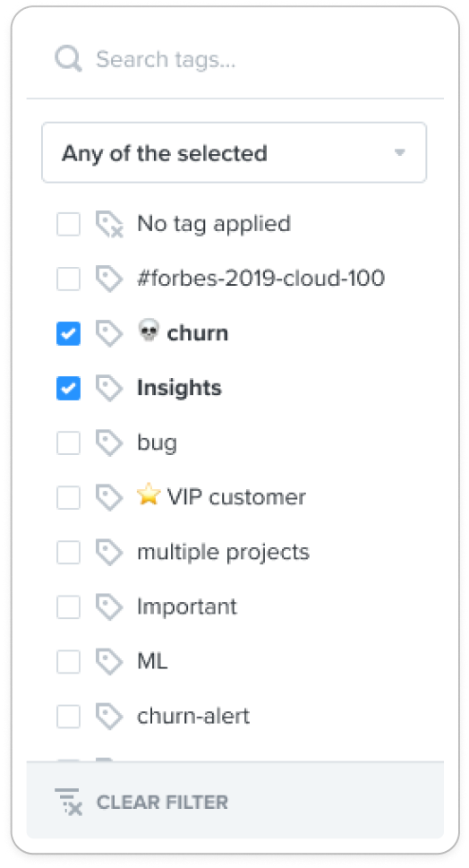Screen dimensions: 469x868
Task: Click the tag icon beside churn-alert
Action: point(109,717)
